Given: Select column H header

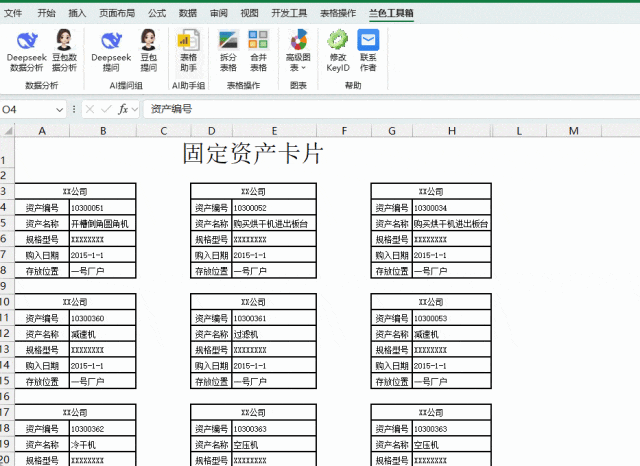Looking at the screenshot, I should coord(452,131).
